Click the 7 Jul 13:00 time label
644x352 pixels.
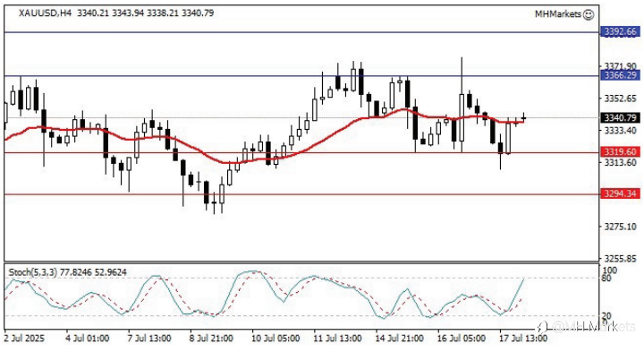(149, 339)
